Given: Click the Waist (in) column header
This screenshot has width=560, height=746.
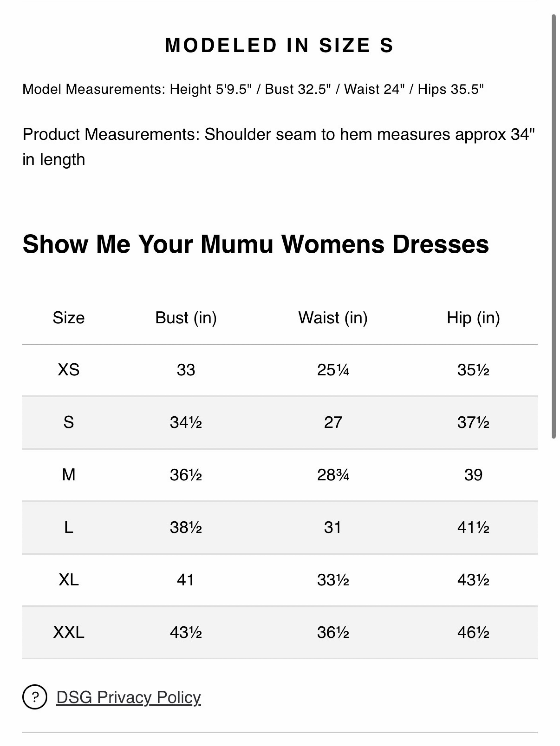Looking at the screenshot, I should point(333,318).
